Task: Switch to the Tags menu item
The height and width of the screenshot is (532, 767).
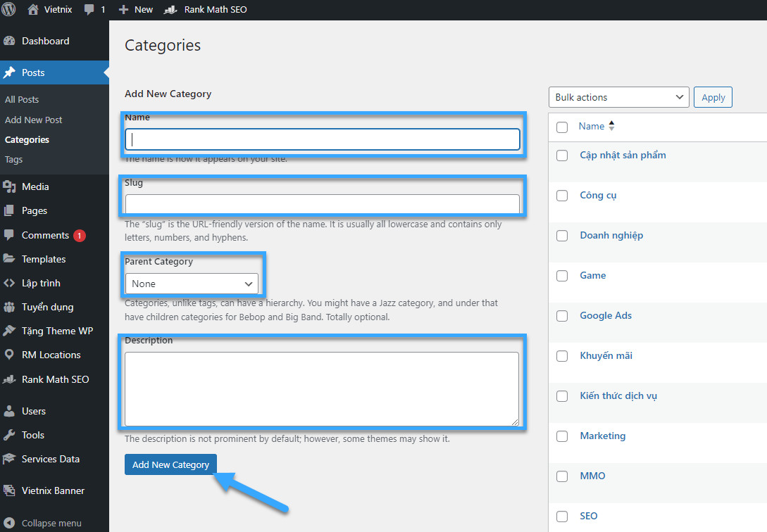Action: pos(22,159)
